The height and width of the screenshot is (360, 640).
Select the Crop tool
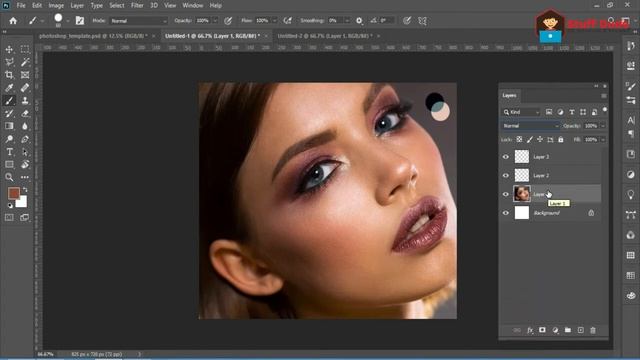pyautogui.click(x=9, y=75)
